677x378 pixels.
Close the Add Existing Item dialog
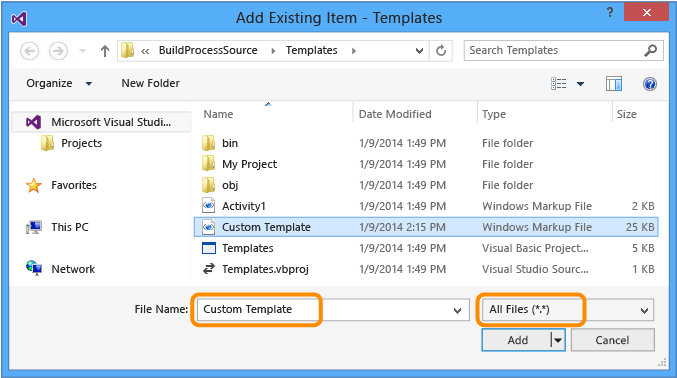click(x=646, y=12)
